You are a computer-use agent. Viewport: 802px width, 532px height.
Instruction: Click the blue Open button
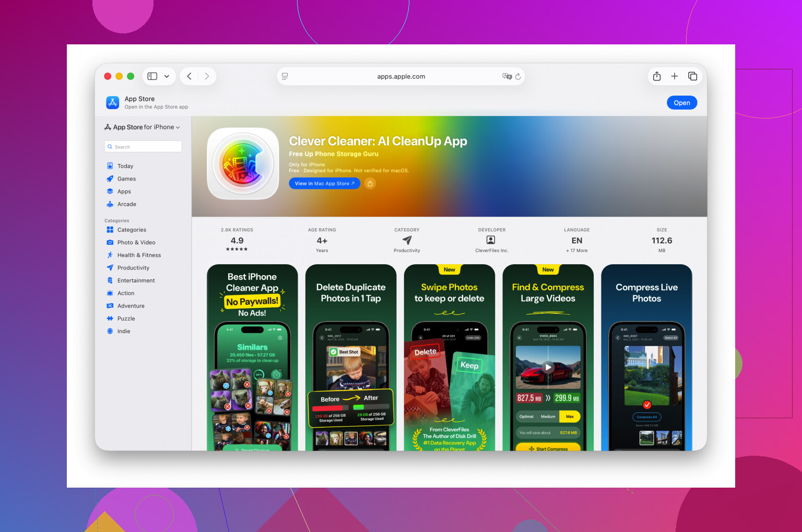coord(682,103)
